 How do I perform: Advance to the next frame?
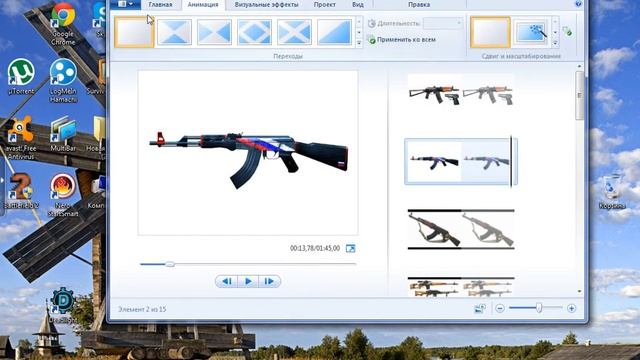269,281
